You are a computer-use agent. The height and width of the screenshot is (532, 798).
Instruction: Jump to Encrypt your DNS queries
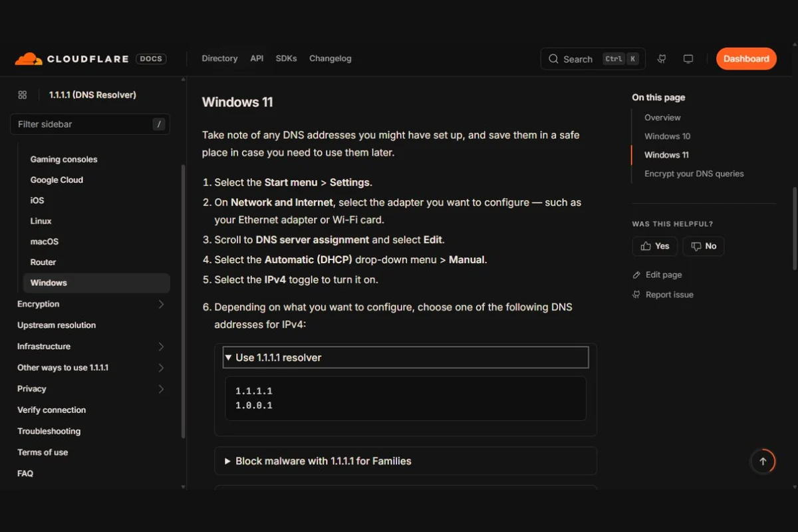point(694,174)
